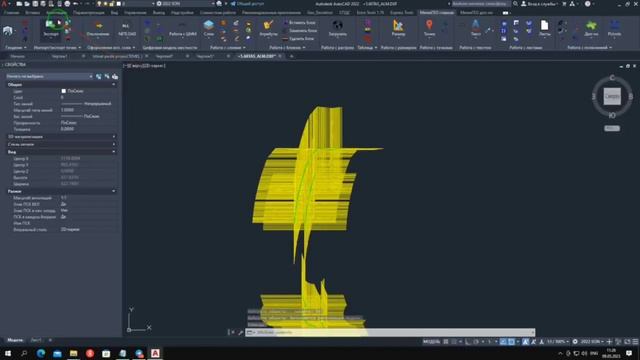640x360 pixels.
Task: Expand the Стиль печати section
Action: click(x=113, y=144)
